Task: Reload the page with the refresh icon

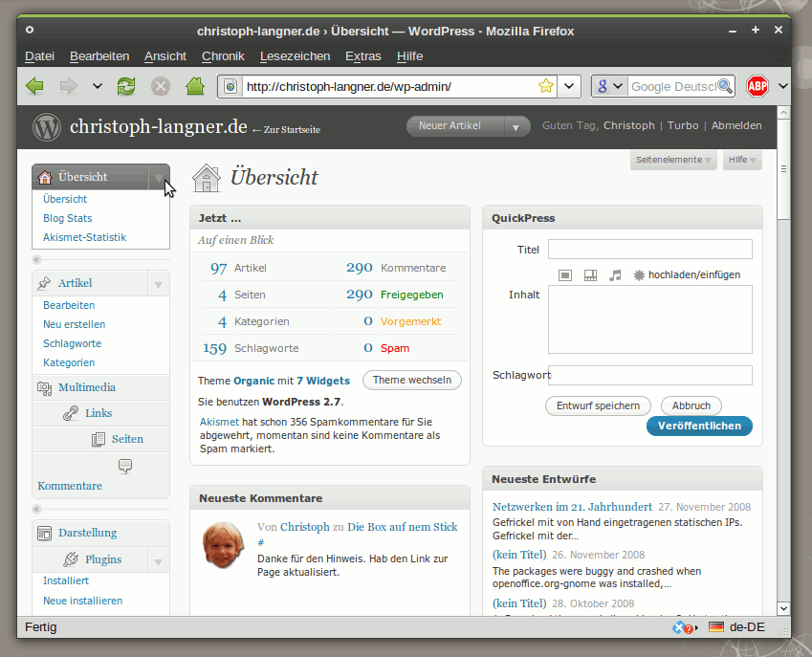Action: (x=126, y=86)
